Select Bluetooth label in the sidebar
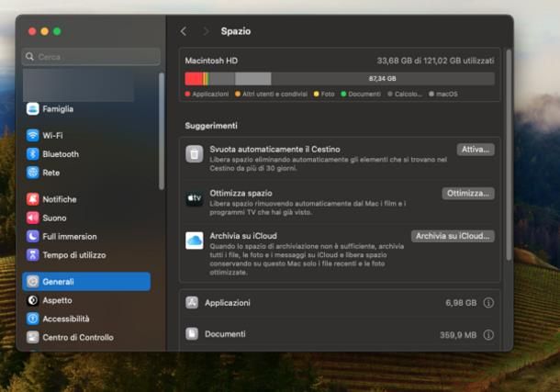 (x=61, y=154)
